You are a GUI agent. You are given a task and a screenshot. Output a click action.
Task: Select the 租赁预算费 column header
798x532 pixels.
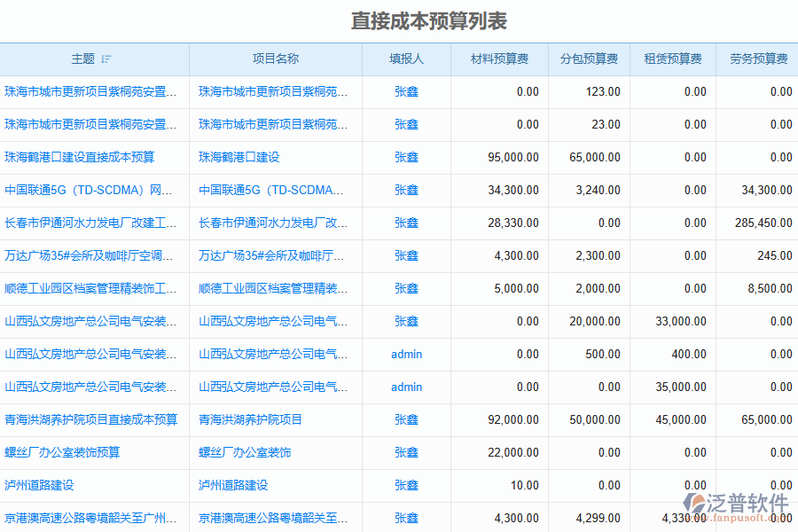673,59
